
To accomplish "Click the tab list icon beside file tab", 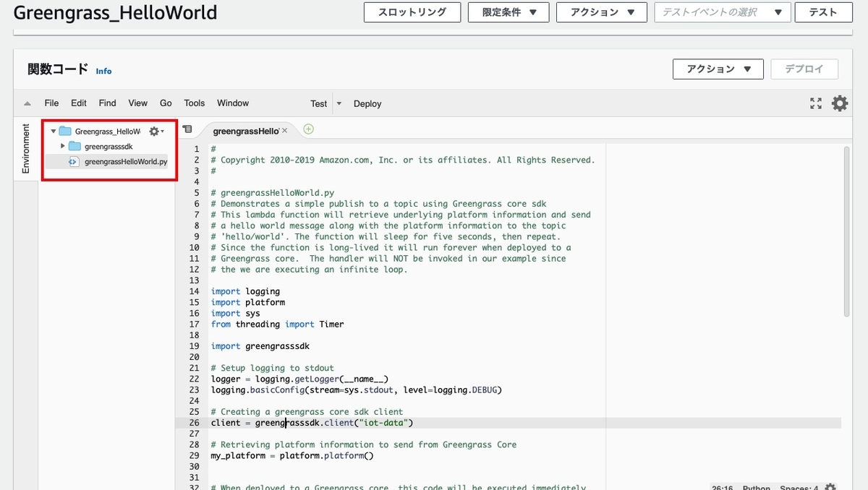I will coord(187,129).
